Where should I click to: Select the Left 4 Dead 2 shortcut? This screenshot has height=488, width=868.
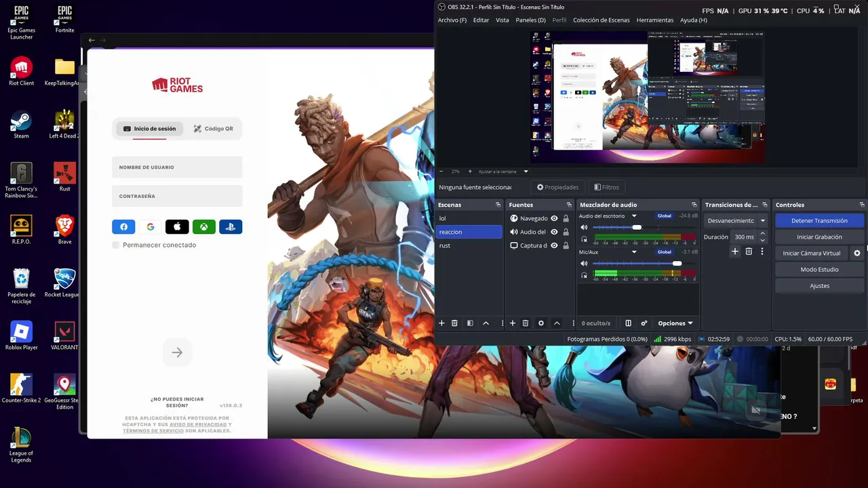tap(64, 124)
